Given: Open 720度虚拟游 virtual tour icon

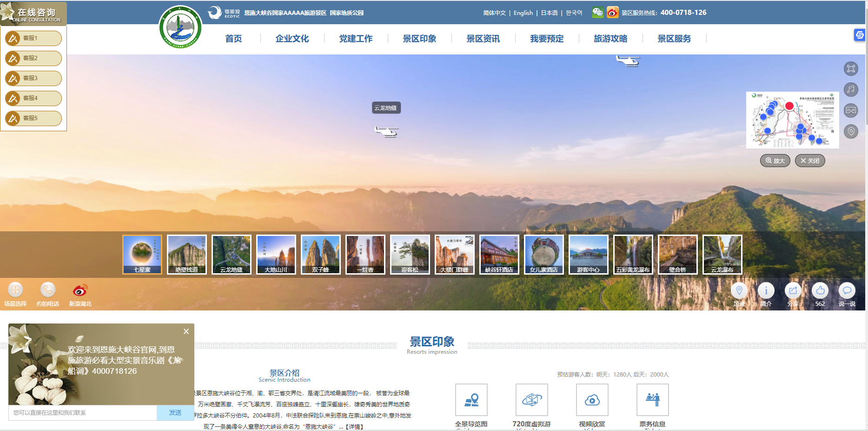Looking at the screenshot, I should [x=532, y=400].
